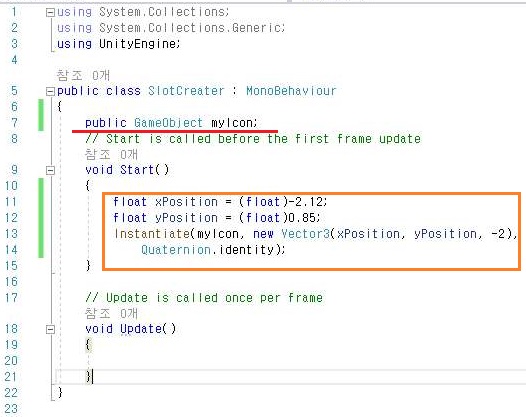Click line number 5 in the margin
This screenshot has height=417, width=526.
tap(14, 91)
